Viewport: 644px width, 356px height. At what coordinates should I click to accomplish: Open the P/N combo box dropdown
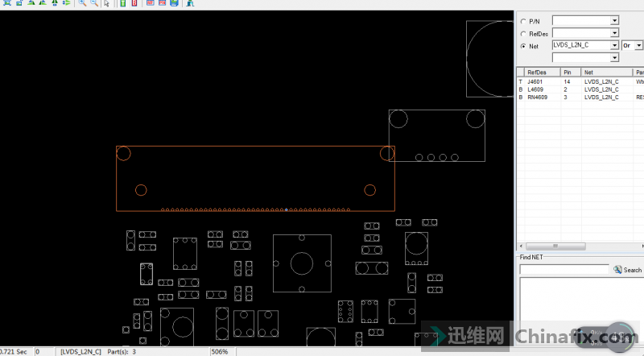tap(614, 21)
